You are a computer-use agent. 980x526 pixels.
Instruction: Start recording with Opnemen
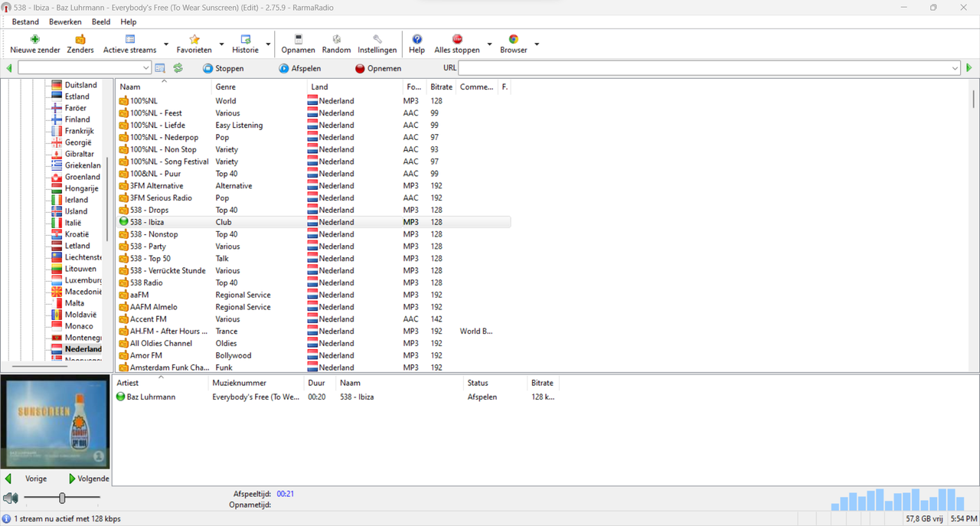378,68
